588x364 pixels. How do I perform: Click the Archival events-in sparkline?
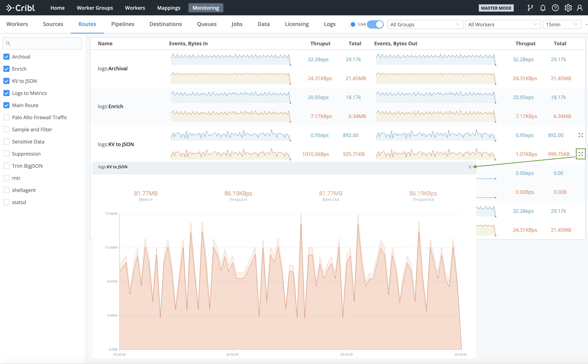click(231, 59)
